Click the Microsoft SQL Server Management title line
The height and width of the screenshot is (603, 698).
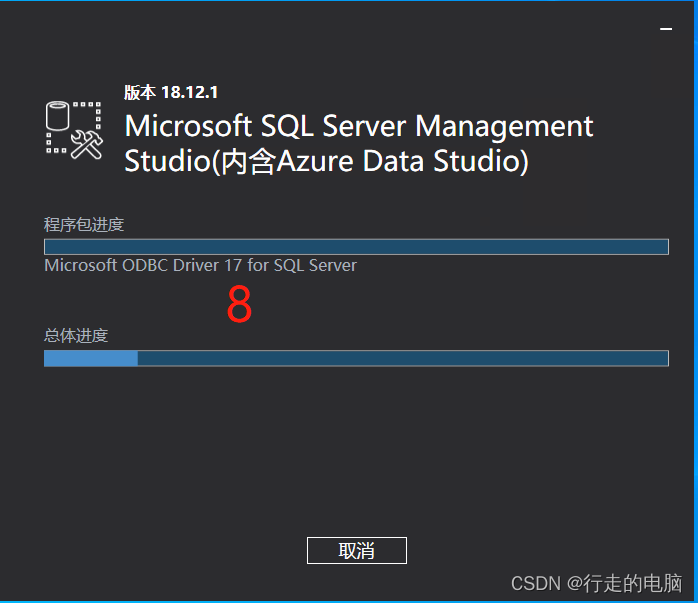point(359,126)
